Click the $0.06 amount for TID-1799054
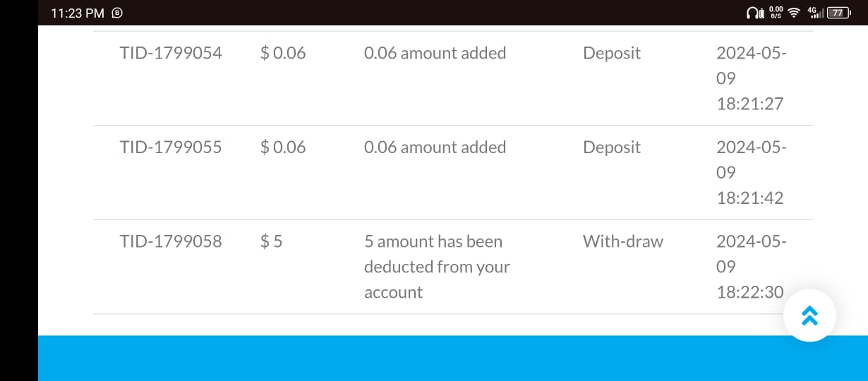Viewport: 868px width, 381px height. click(x=283, y=53)
